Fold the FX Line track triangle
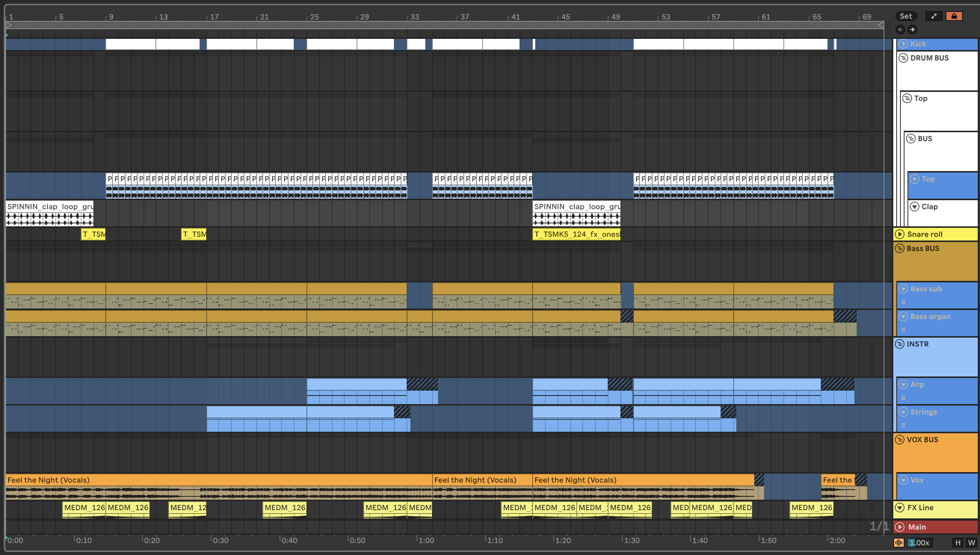The width and height of the screenshot is (980, 555). click(900, 508)
